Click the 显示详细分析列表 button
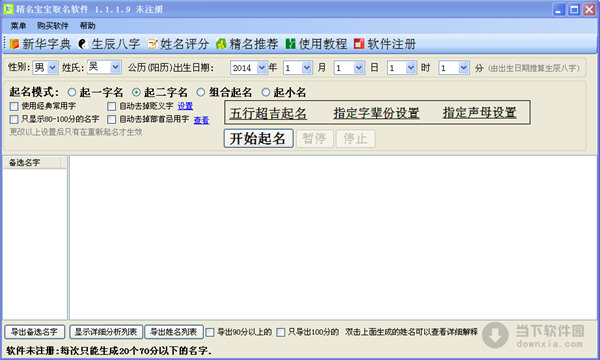Image resolution: width=600 pixels, height=360 pixels. (x=106, y=332)
